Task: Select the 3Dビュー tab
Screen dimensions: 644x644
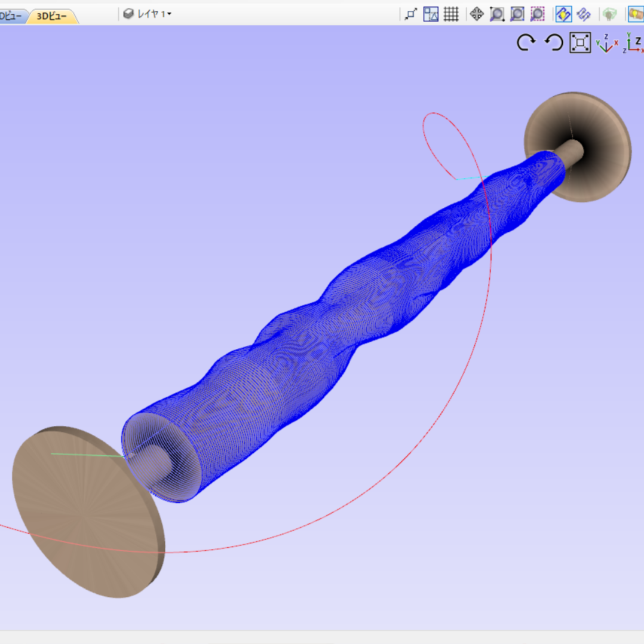Action: pos(52,16)
